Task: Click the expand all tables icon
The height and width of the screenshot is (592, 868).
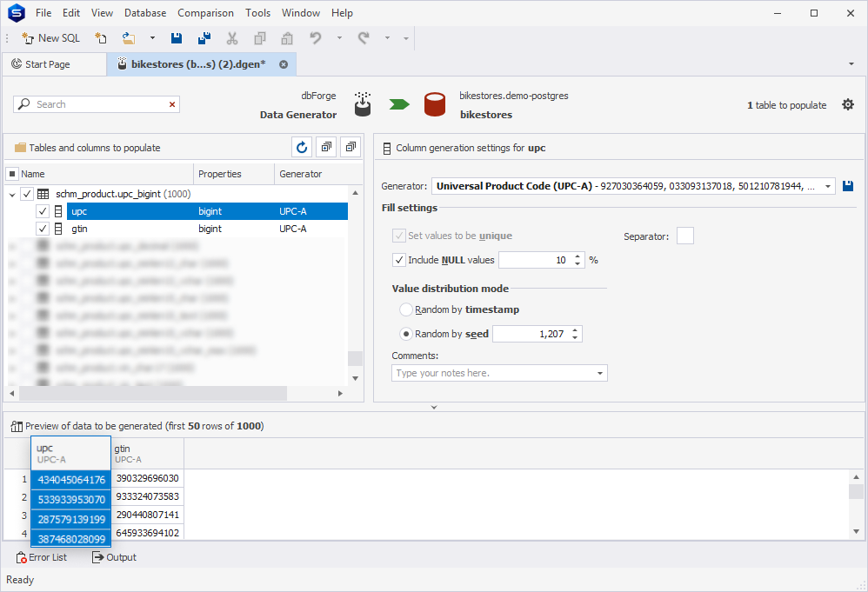Action: coord(326,147)
